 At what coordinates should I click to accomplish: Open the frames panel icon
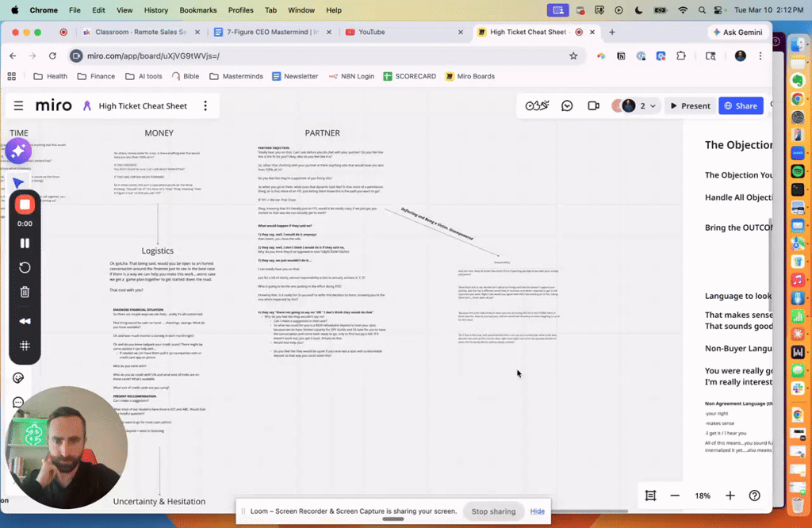pyautogui.click(x=650, y=495)
